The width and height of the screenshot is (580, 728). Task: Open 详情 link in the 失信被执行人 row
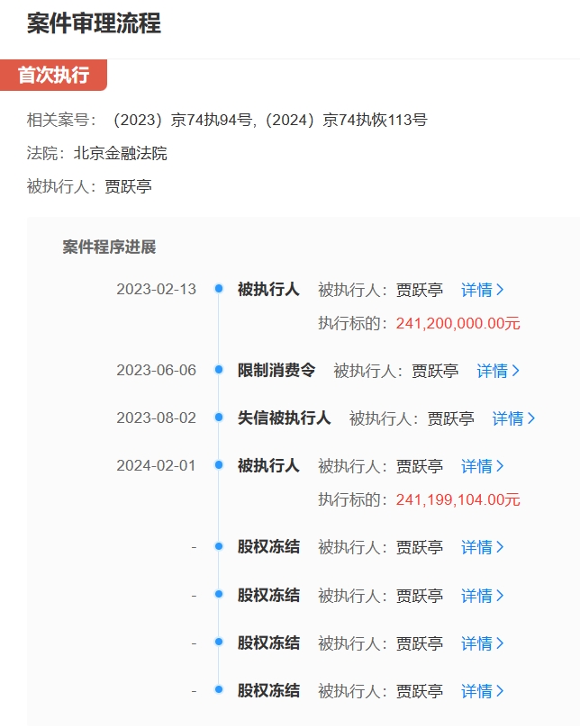[x=513, y=418]
